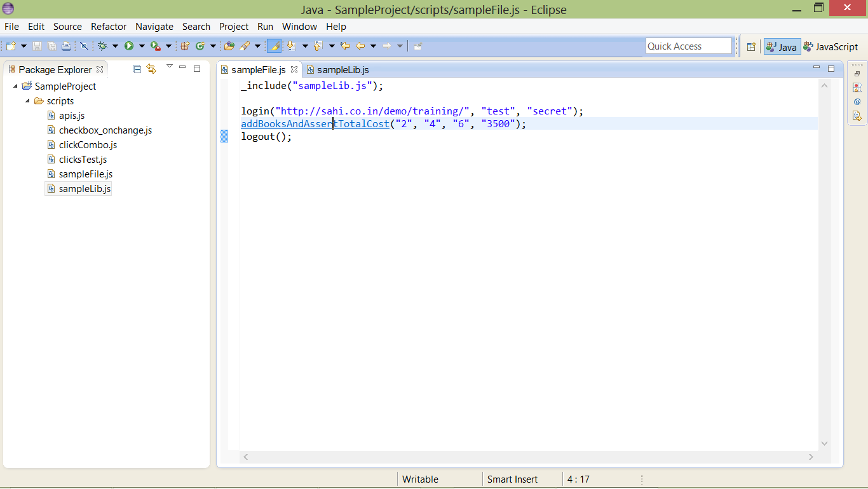Image resolution: width=868 pixels, height=489 pixels.
Task: Click the Save All icon
Action: tap(50, 46)
